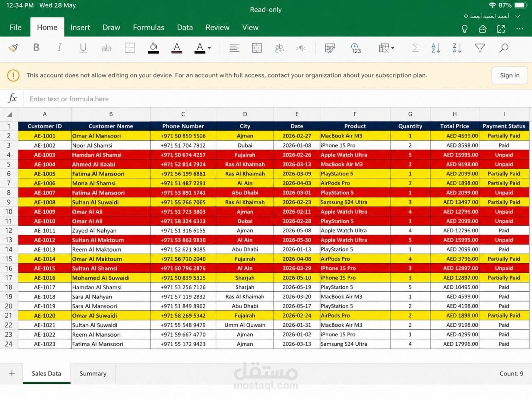
Task: Select the date cell 2026-05-30
Action: pyautogui.click(x=297, y=240)
